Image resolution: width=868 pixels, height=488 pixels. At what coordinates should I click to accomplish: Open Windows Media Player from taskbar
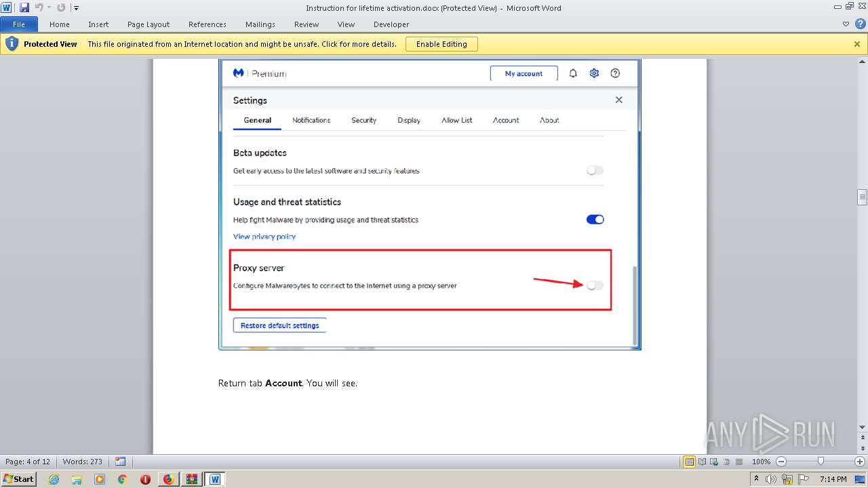[100, 479]
